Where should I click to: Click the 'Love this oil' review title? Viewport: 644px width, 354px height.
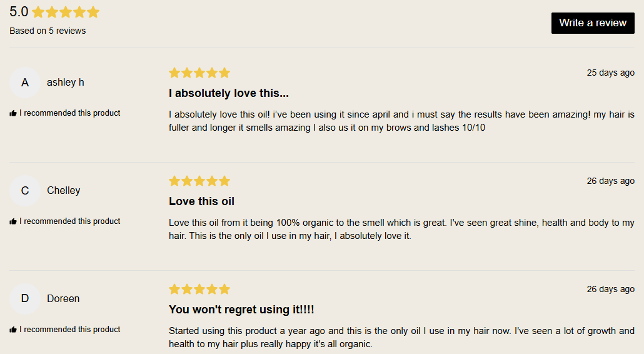click(201, 202)
